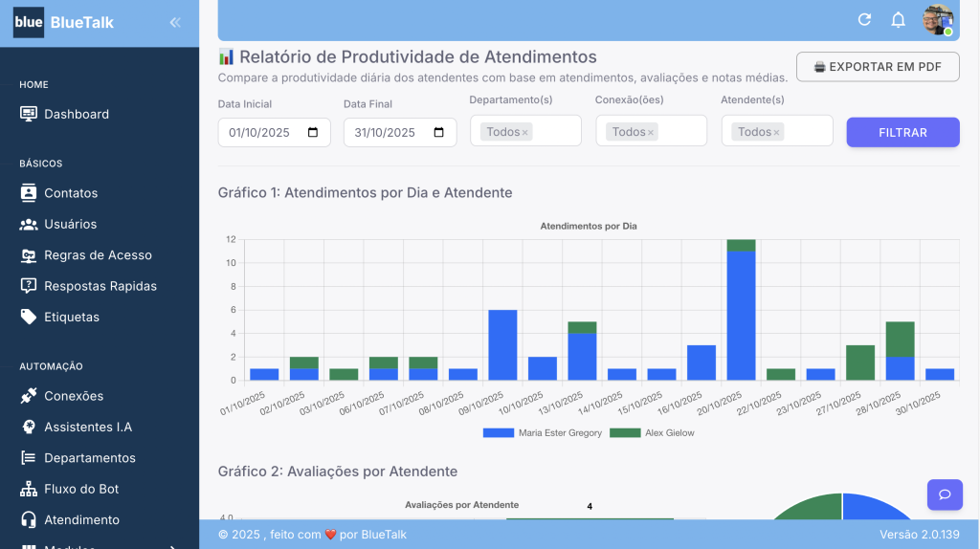Open the Dashboard menu item
Viewport: 980px width, 549px height.
[x=77, y=114]
